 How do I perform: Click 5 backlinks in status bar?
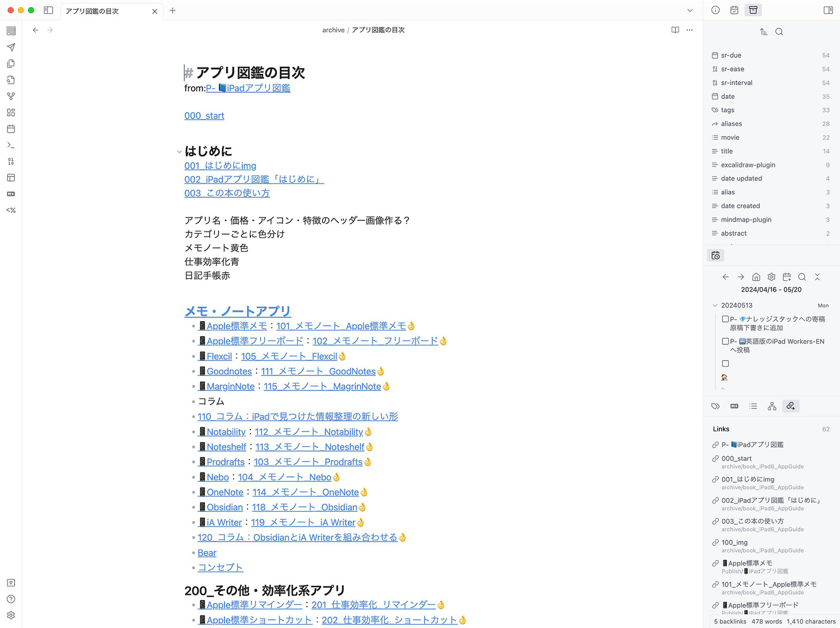click(730, 622)
